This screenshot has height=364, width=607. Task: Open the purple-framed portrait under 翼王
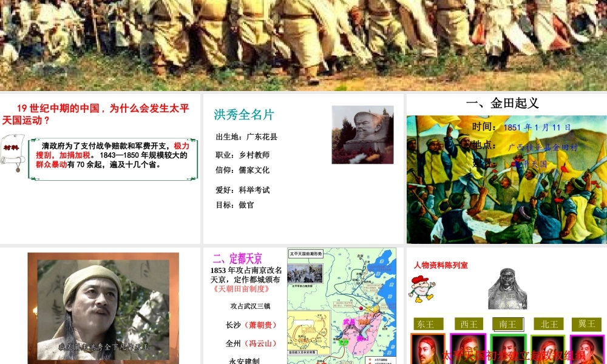click(x=588, y=349)
